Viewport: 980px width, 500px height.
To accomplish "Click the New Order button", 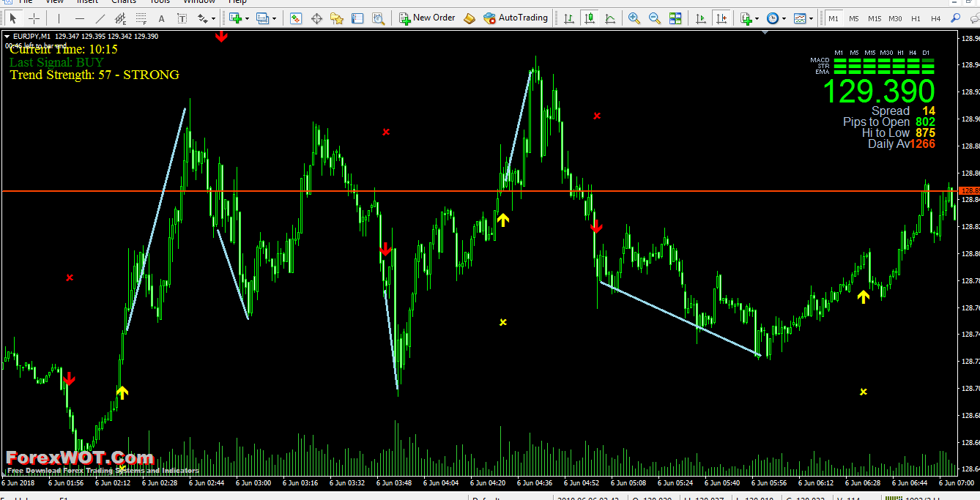I will click(x=427, y=18).
